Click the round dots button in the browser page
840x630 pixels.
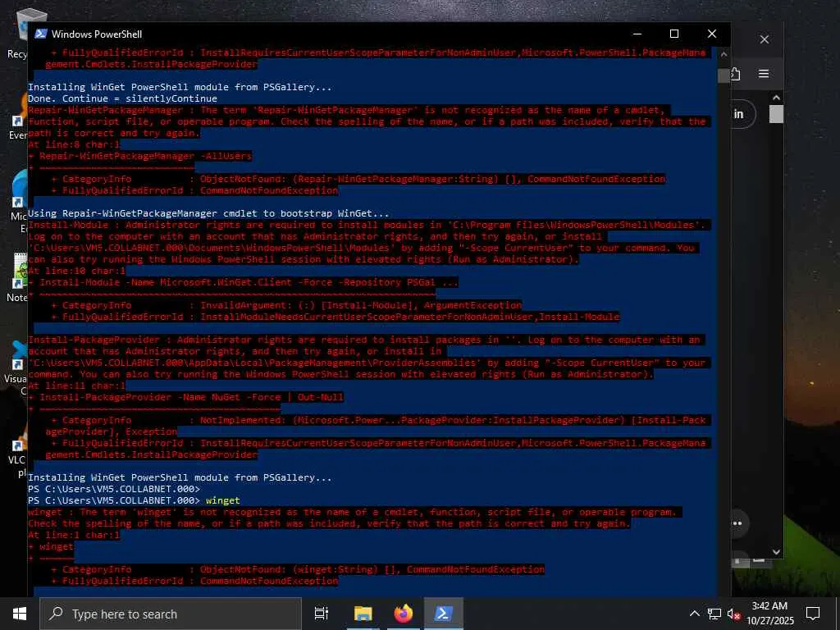[738, 523]
